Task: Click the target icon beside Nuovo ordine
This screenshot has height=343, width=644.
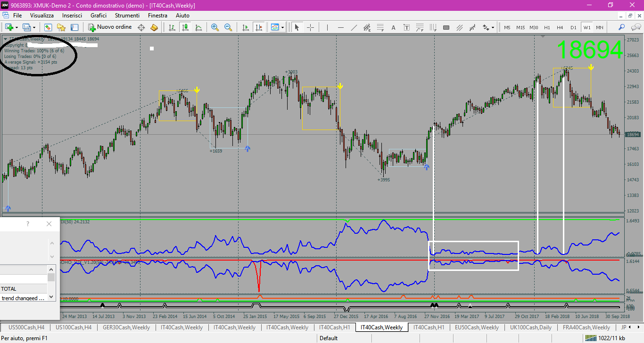Action: tap(141, 27)
